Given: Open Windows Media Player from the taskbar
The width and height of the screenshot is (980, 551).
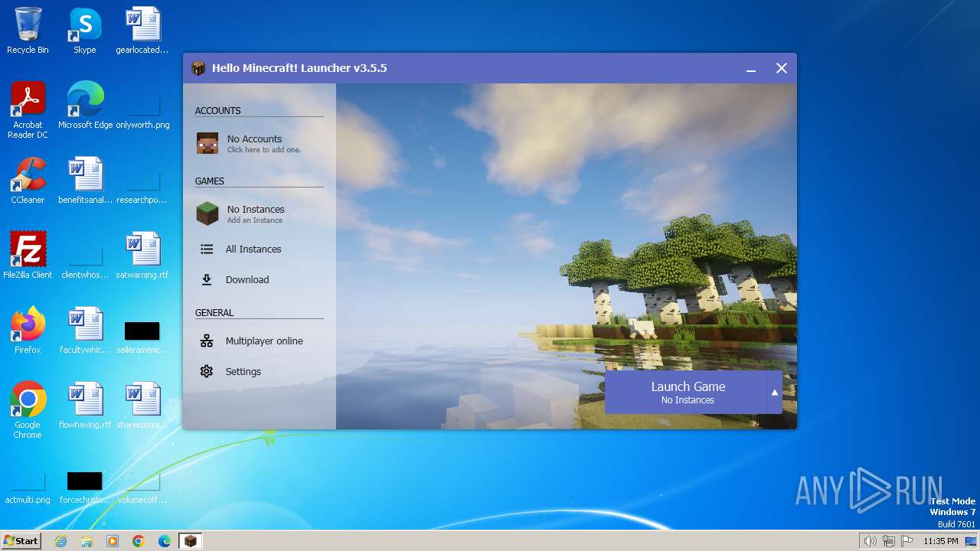Looking at the screenshot, I should [x=113, y=541].
